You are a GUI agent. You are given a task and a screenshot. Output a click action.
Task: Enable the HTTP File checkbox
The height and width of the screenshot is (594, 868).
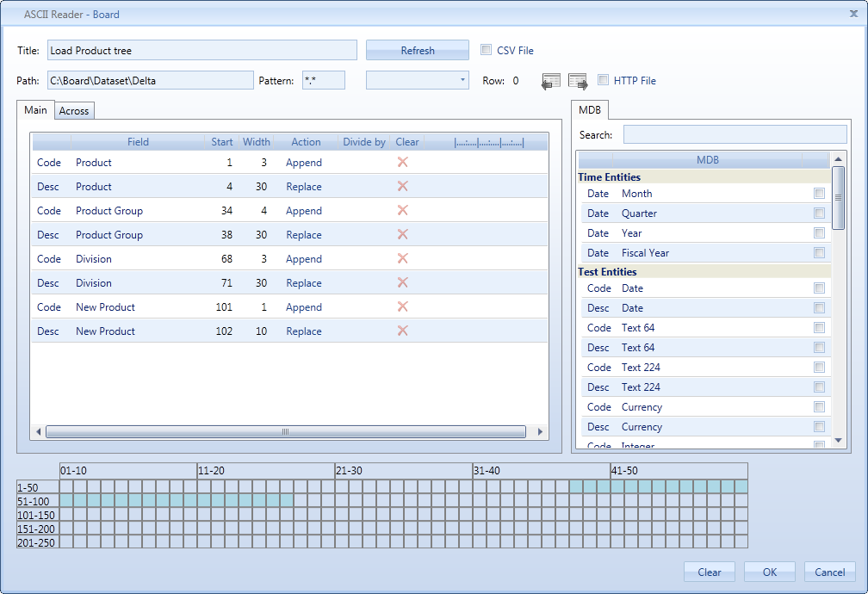603,80
